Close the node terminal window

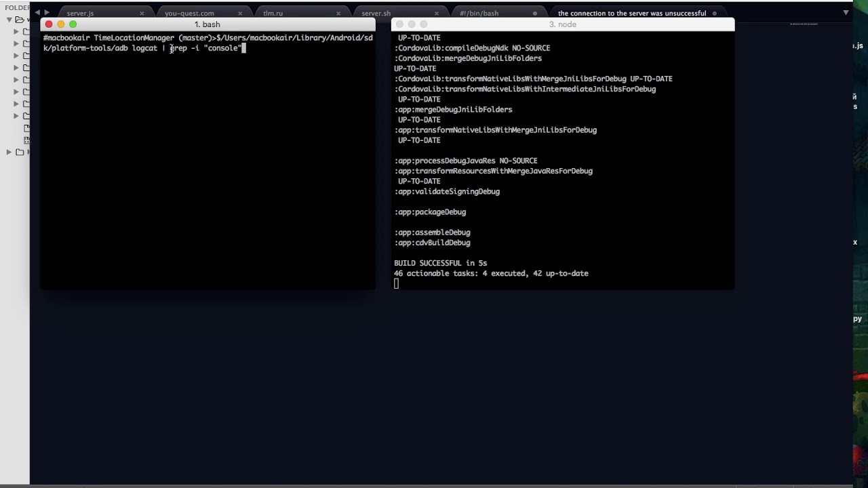(x=399, y=24)
